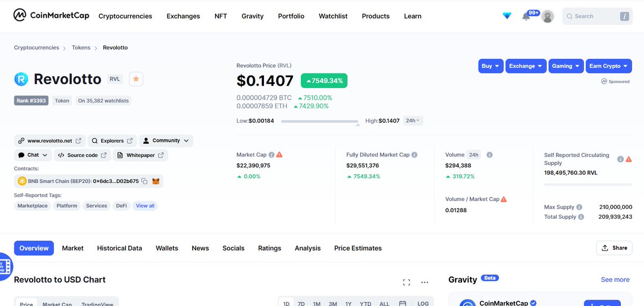The width and height of the screenshot is (644, 306).
Task: Go to Tokens breadcrumb
Action: (81, 48)
